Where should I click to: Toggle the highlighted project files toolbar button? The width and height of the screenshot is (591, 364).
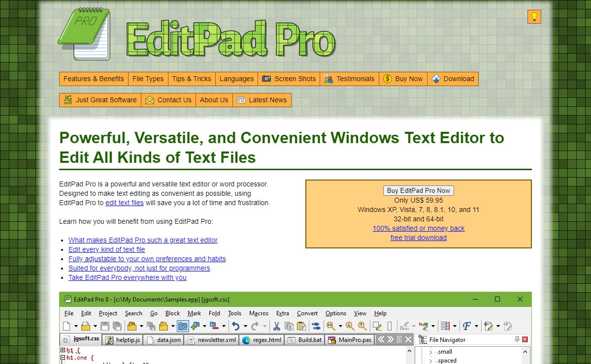coord(183,326)
